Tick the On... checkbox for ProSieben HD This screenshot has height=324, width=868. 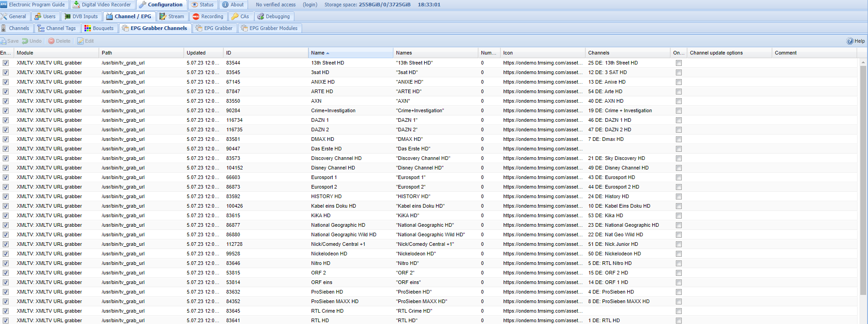click(679, 292)
